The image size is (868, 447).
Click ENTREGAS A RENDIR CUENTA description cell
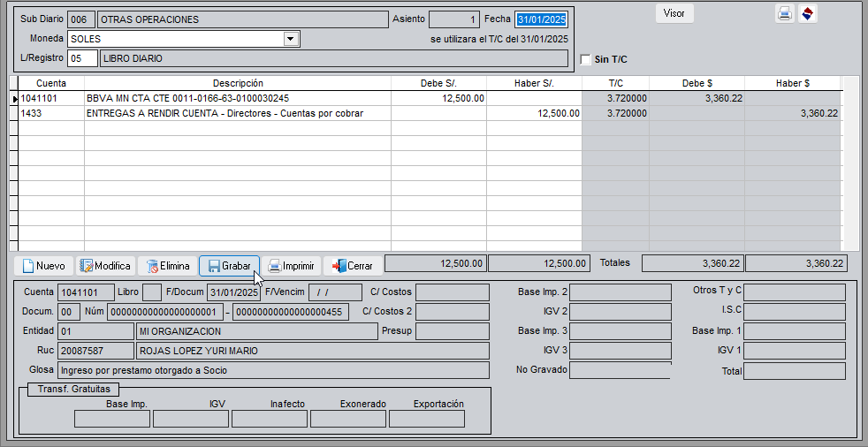238,113
